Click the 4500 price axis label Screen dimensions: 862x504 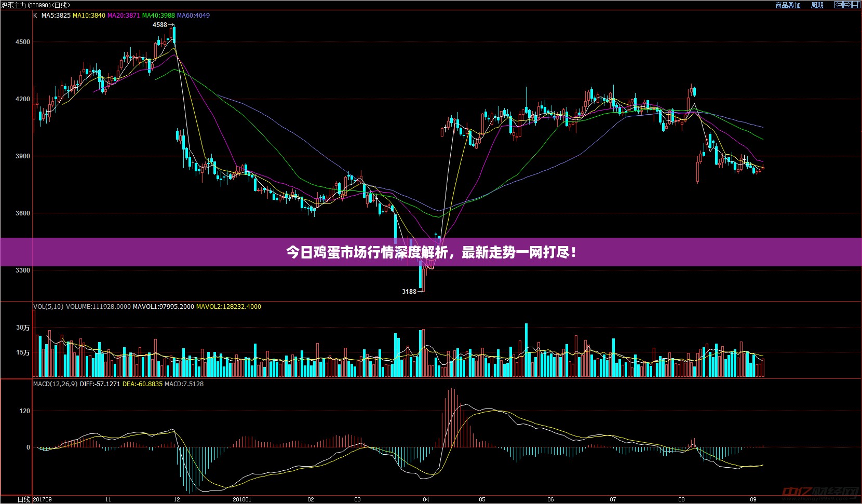click(23, 42)
